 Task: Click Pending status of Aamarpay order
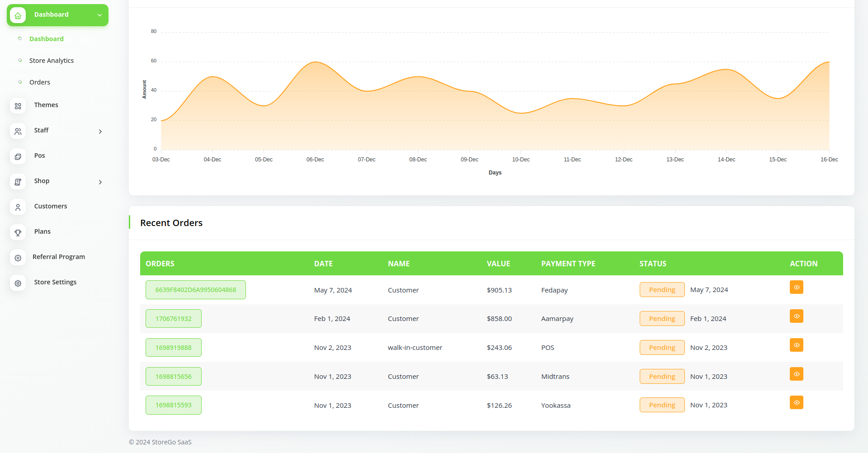point(662,319)
